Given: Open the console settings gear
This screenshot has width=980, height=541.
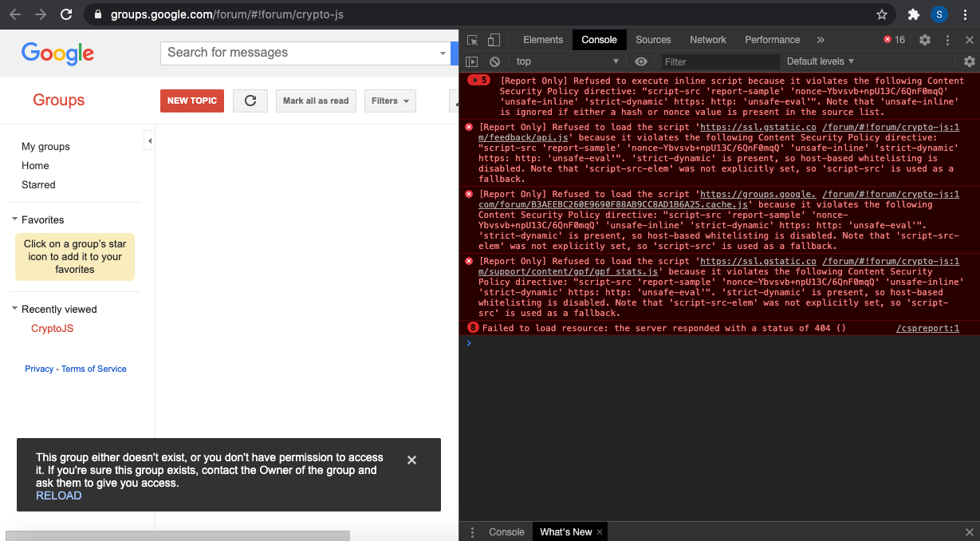Looking at the screenshot, I should (970, 61).
